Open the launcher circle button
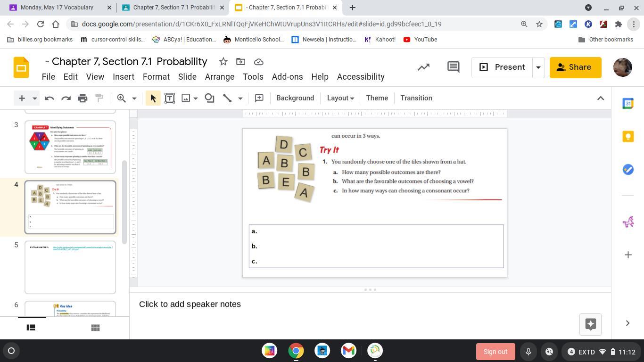The width and height of the screenshot is (644, 362). tap(11, 351)
